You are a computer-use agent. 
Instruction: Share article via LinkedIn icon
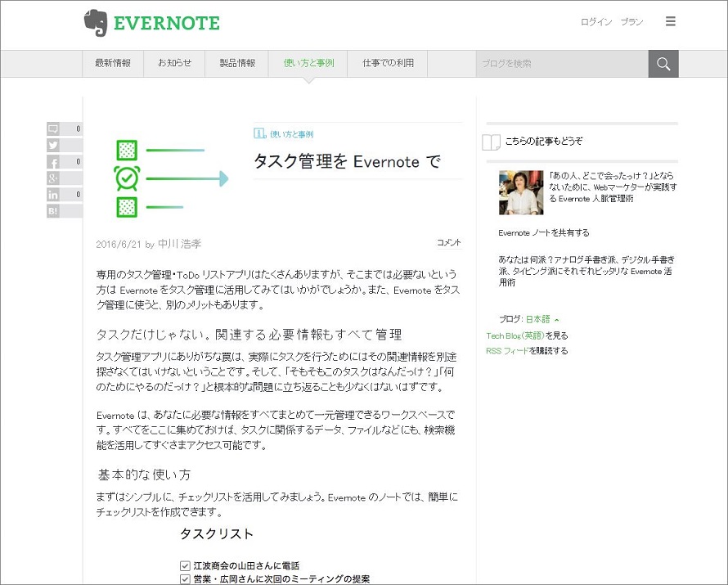tap(53, 195)
